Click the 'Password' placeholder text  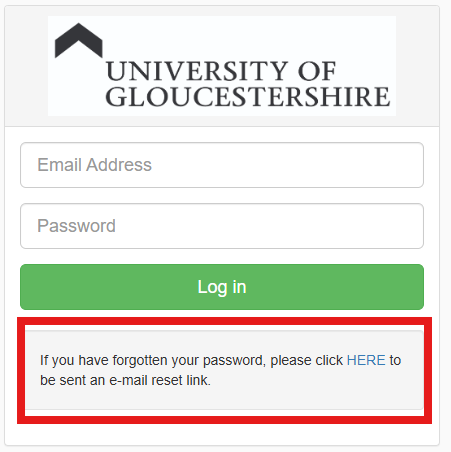point(76,226)
